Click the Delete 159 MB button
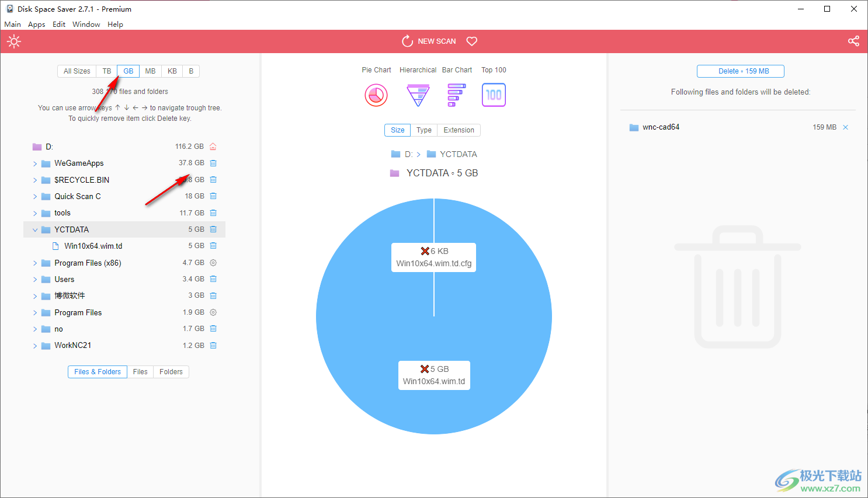 (x=740, y=71)
